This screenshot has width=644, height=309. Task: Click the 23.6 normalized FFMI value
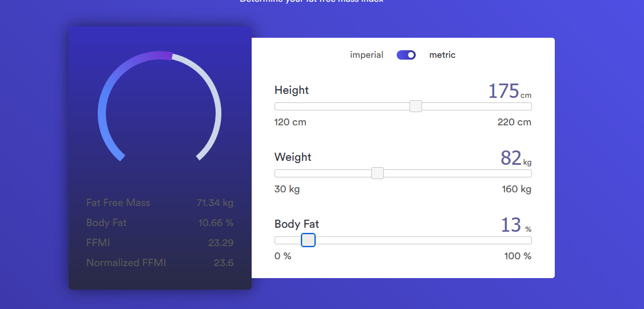click(224, 263)
